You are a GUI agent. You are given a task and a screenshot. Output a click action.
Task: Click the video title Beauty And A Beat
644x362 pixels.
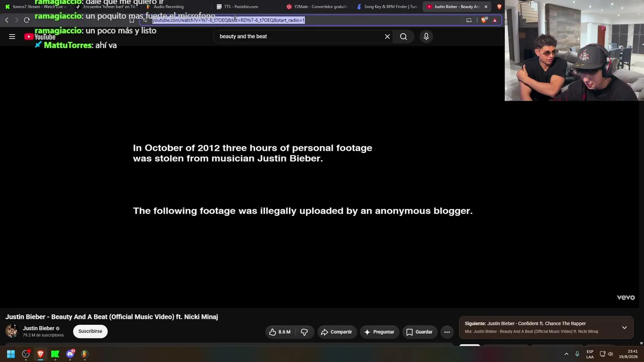pyautogui.click(x=112, y=317)
